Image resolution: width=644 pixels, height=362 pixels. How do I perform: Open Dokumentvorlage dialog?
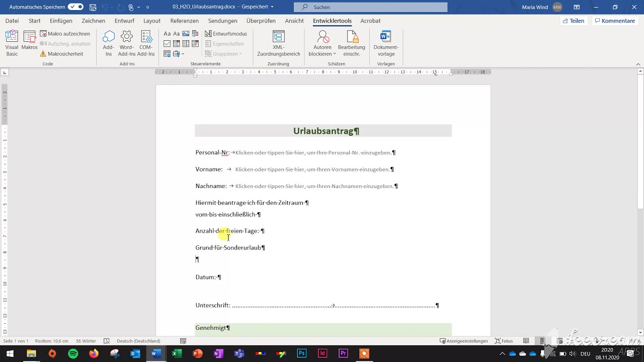point(386,43)
